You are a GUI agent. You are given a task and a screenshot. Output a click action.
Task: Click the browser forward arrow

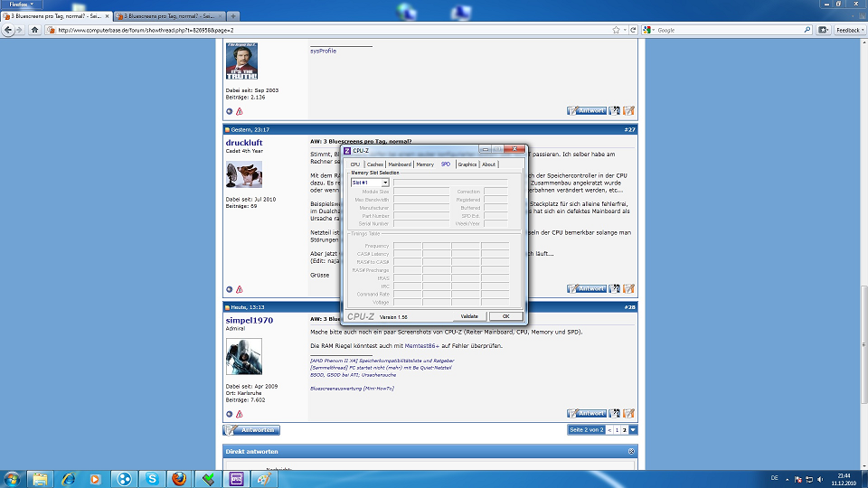click(20, 30)
